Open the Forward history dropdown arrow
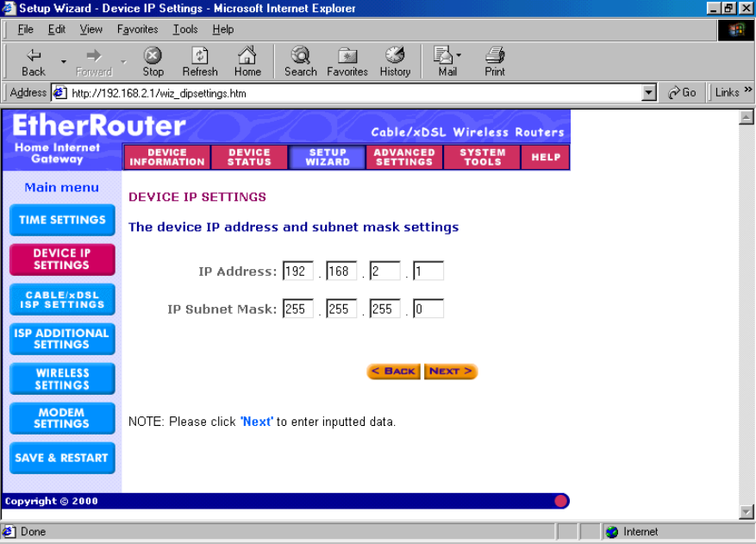The width and height of the screenshot is (756, 544). 123,62
